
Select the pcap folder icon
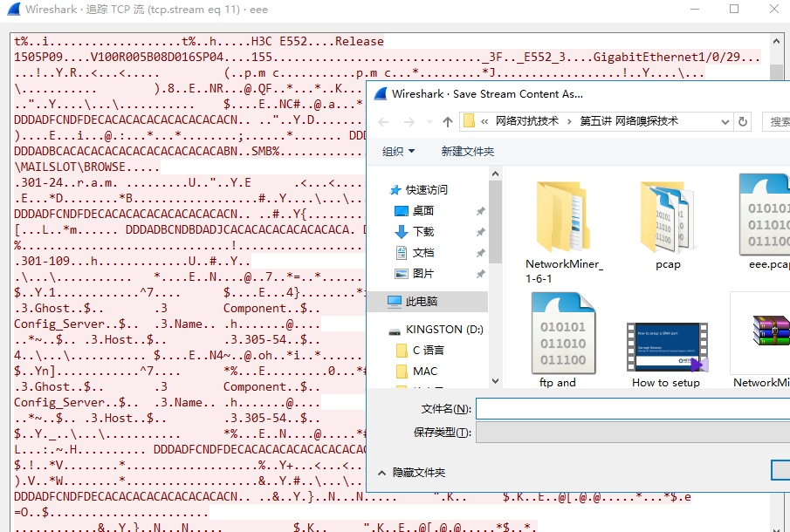(x=668, y=217)
